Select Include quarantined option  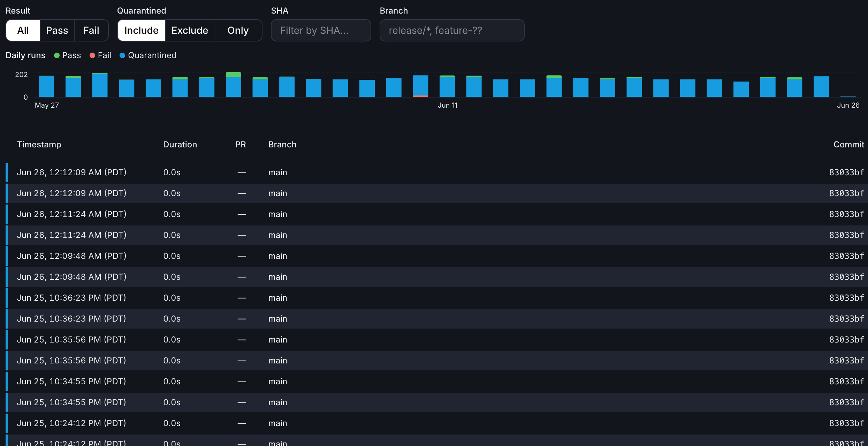141,30
